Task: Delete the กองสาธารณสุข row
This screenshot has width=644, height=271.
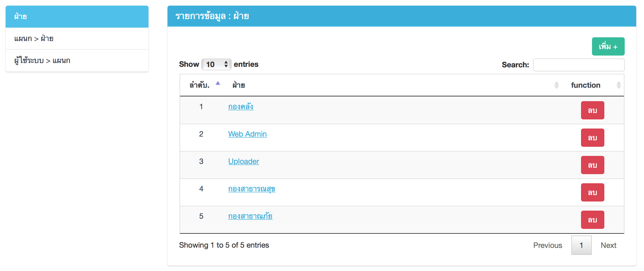Action: [x=592, y=192]
